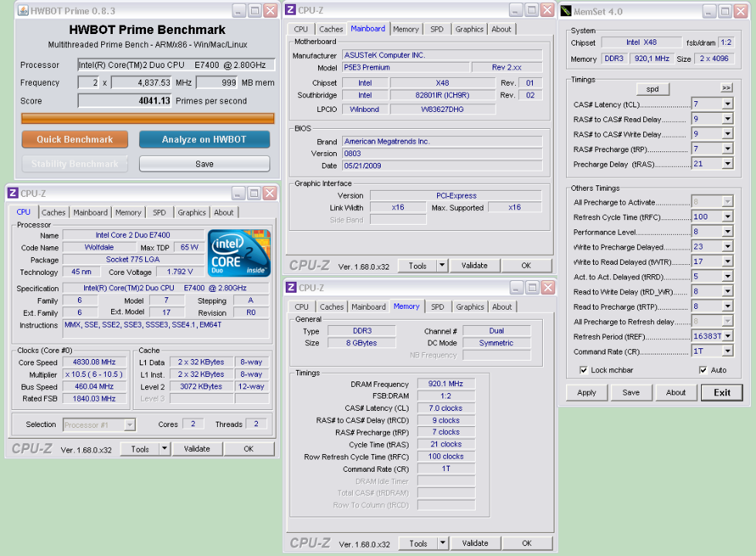Open the Performance Level dropdown
The image size is (756, 556).
727,232
